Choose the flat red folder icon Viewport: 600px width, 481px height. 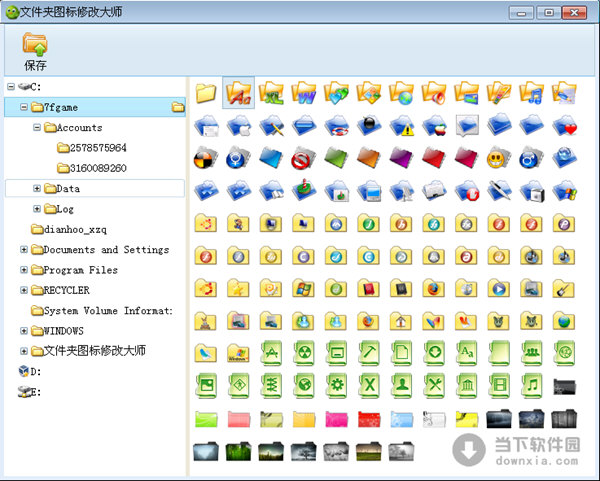[x=369, y=419]
